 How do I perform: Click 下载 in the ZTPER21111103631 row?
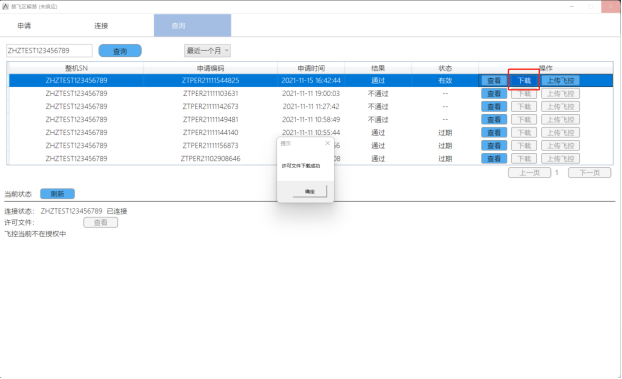pos(524,94)
